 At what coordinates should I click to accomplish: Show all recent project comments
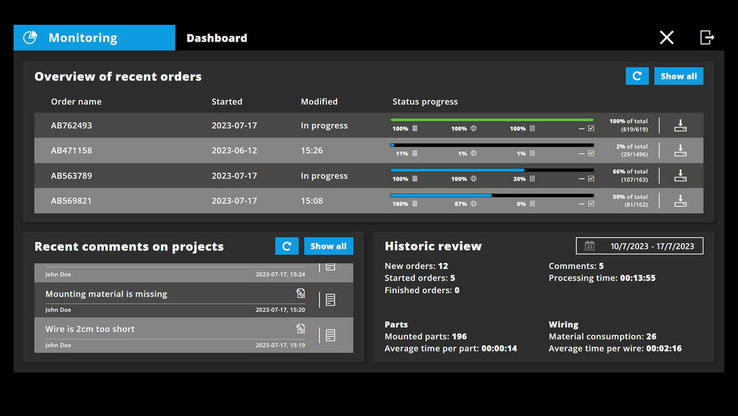[x=328, y=246]
